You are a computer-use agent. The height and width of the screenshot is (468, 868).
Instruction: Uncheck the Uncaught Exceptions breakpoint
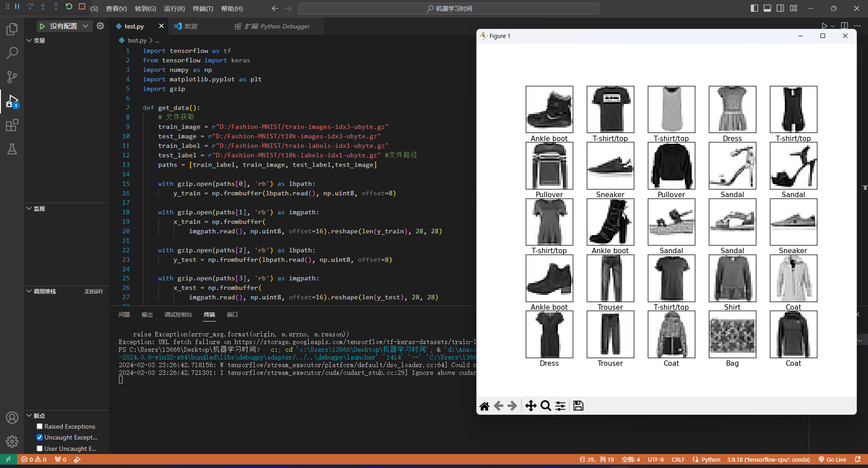point(40,437)
